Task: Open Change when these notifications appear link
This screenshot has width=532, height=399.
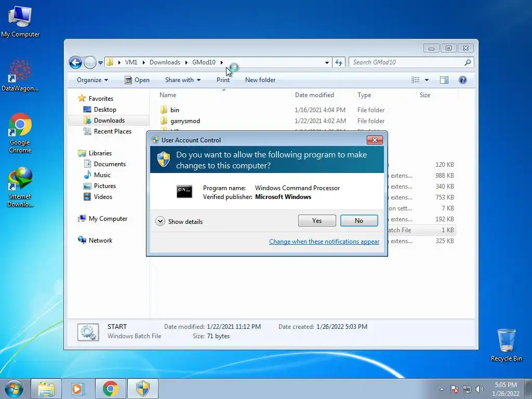Action: coord(324,242)
